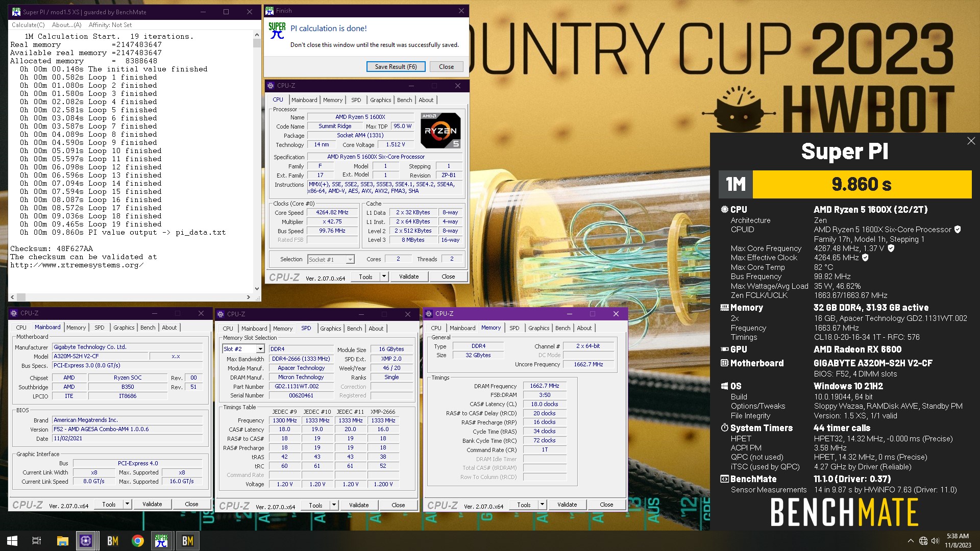Screen dimensions: 980x551
Task: Click Super PI vertical scrollbar up arrow
Action: [x=257, y=35]
